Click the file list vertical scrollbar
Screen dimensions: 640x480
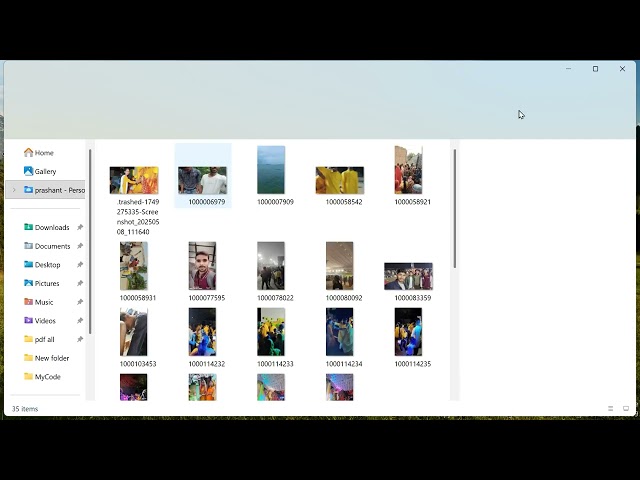click(x=455, y=208)
